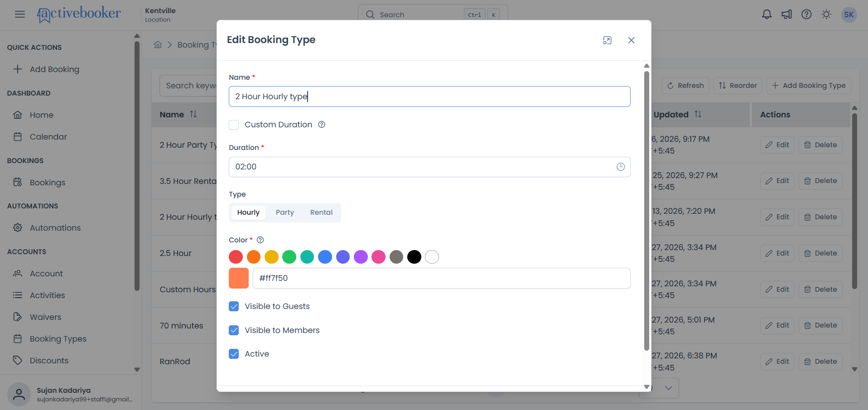Open SK user avatar menu

pos(849,14)
